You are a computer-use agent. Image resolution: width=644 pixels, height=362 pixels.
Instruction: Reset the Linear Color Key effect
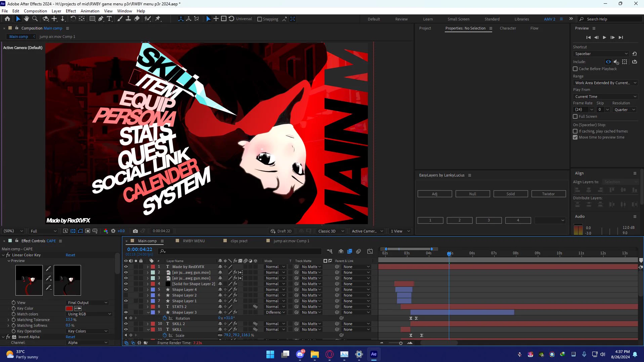pyautogui.click(x=70, y=255)
